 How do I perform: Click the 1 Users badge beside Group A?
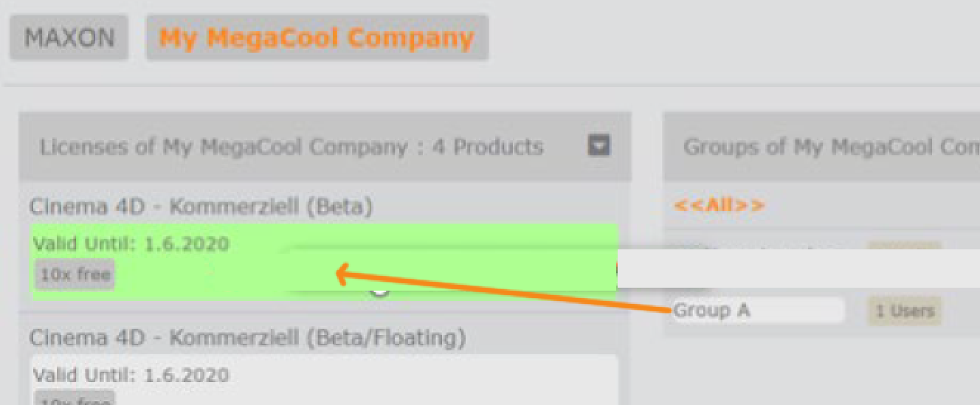click(905, 311)
